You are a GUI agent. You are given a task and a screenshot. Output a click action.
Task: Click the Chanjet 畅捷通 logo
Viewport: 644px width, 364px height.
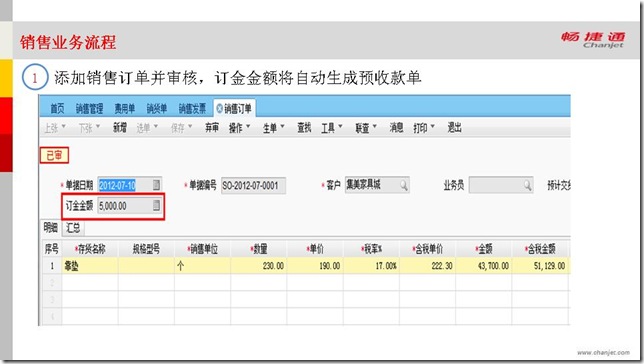point(593,40)
